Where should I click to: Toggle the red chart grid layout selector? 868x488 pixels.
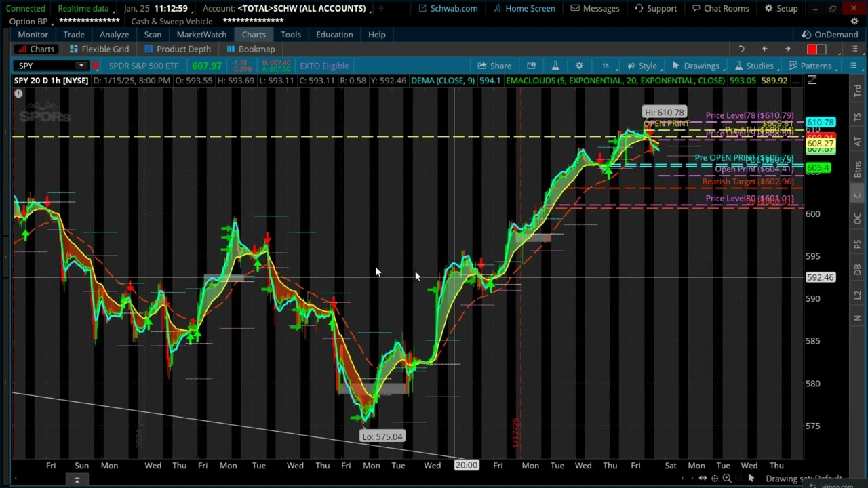(x=816, y=49)
